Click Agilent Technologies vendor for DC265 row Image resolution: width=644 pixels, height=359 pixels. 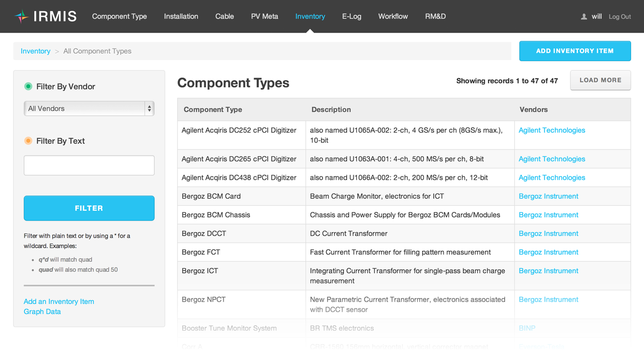coord(552,159)
